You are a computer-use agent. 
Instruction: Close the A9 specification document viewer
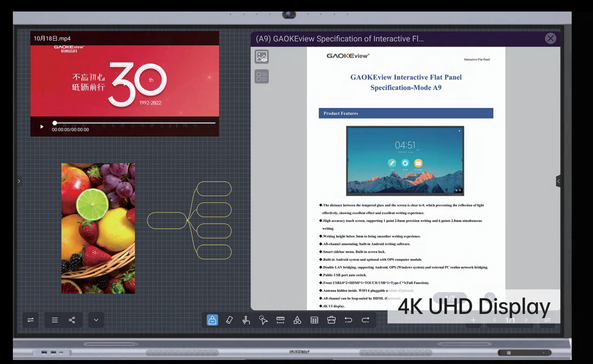pyautogui.click(x=550, y=39)
